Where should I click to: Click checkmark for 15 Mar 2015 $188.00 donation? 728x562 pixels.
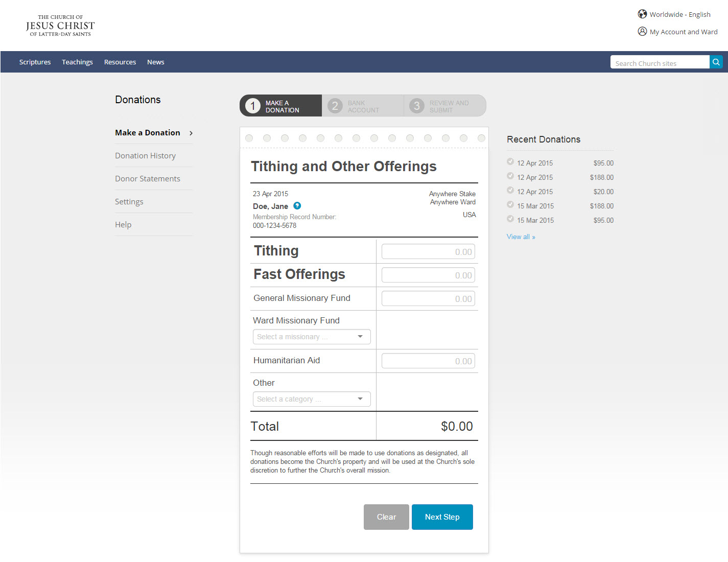coord(510,205)
